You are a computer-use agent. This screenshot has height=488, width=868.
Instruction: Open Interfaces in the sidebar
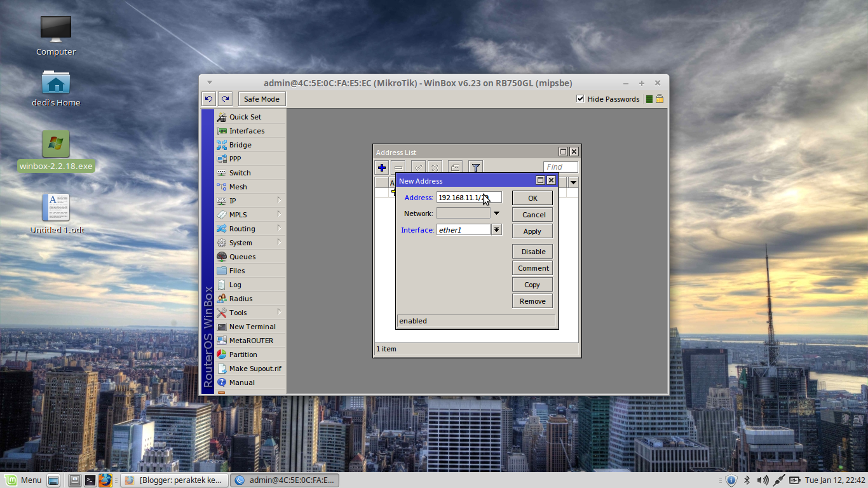(x=250, y=131)
